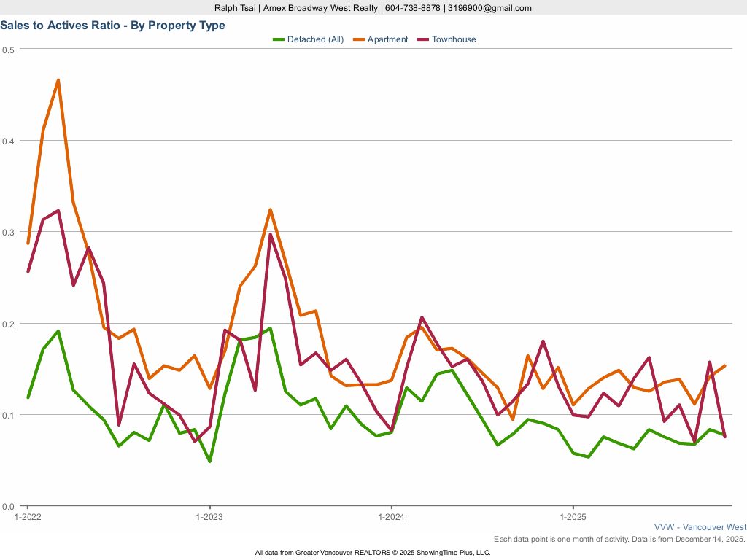Toggle the Townhouse series legend label
This screenshot has height=560, width=747.
tap(453, 39)
